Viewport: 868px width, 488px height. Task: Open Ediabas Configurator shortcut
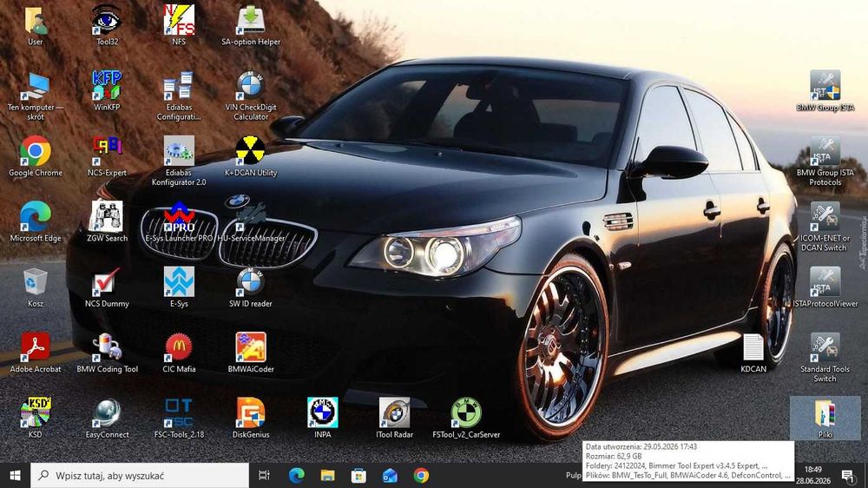tap(179, 96)
